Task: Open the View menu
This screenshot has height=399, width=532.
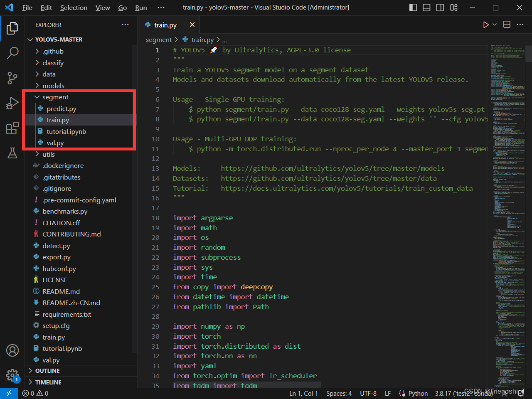Action: [103, 7]
